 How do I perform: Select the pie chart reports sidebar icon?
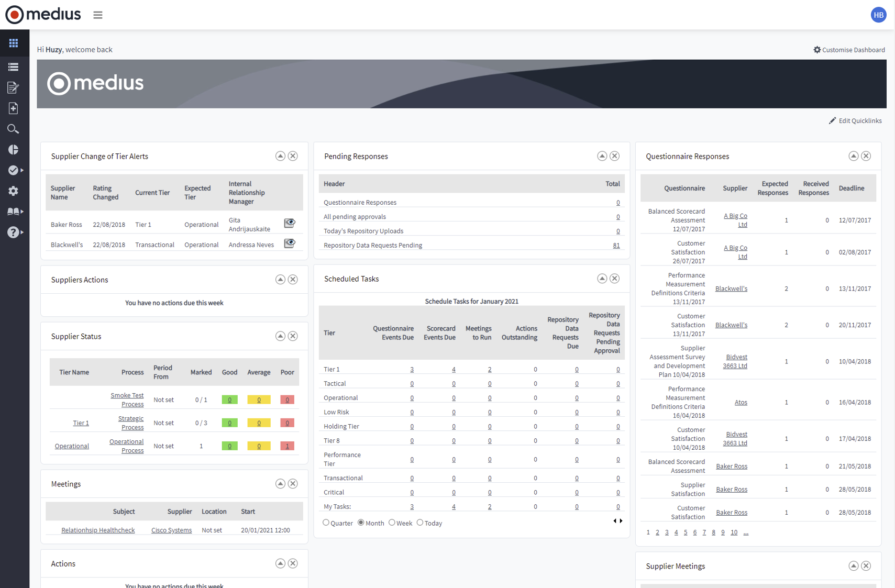click(14, 150)
